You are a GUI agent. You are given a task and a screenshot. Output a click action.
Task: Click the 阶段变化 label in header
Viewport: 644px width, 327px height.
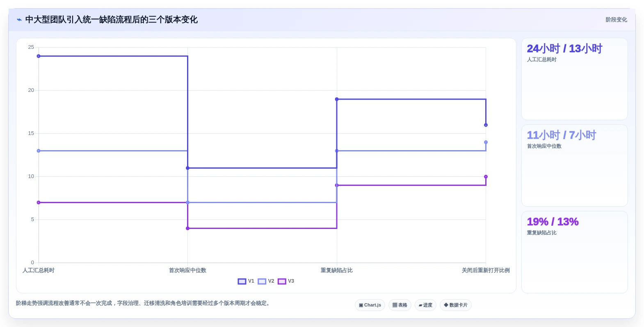pos(616,20)
